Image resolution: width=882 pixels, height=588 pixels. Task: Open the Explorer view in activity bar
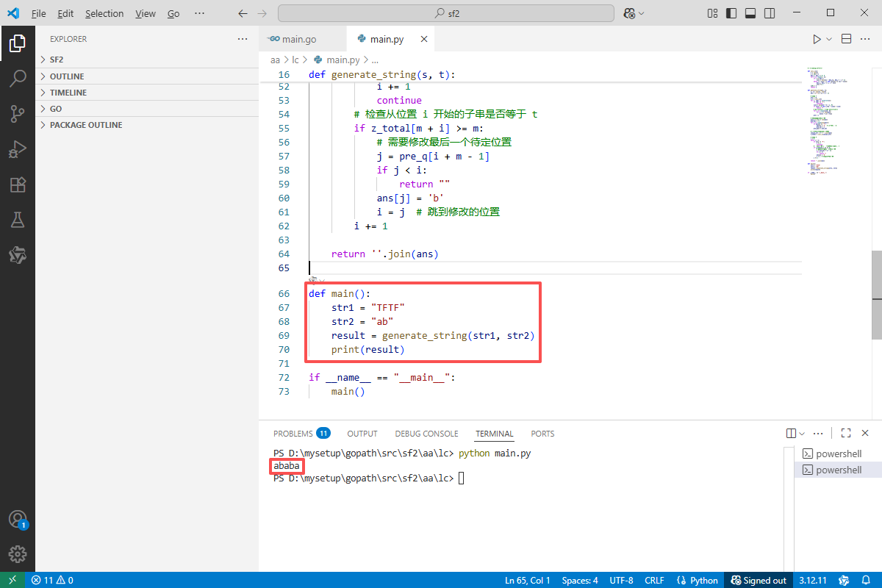tap(18, 45)
